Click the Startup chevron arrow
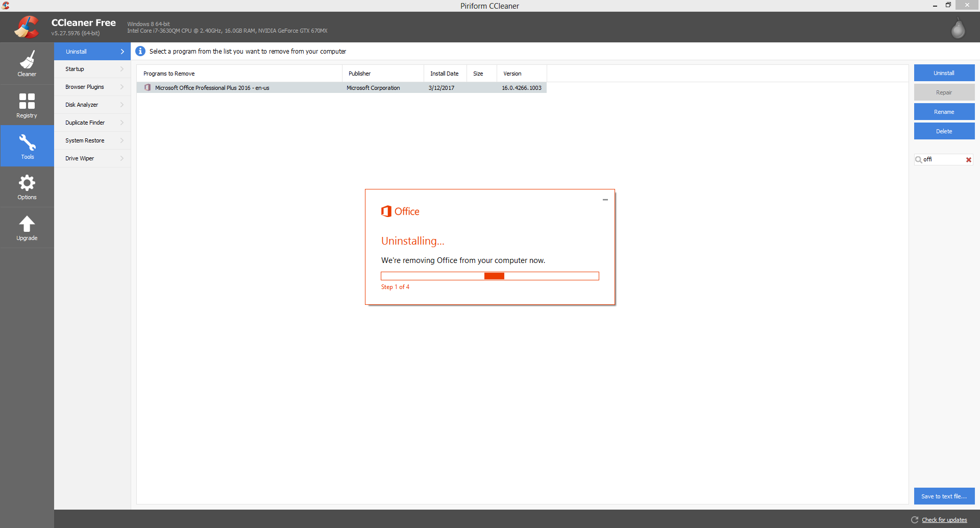Screen dimensions: 980x528 point(122,69)
